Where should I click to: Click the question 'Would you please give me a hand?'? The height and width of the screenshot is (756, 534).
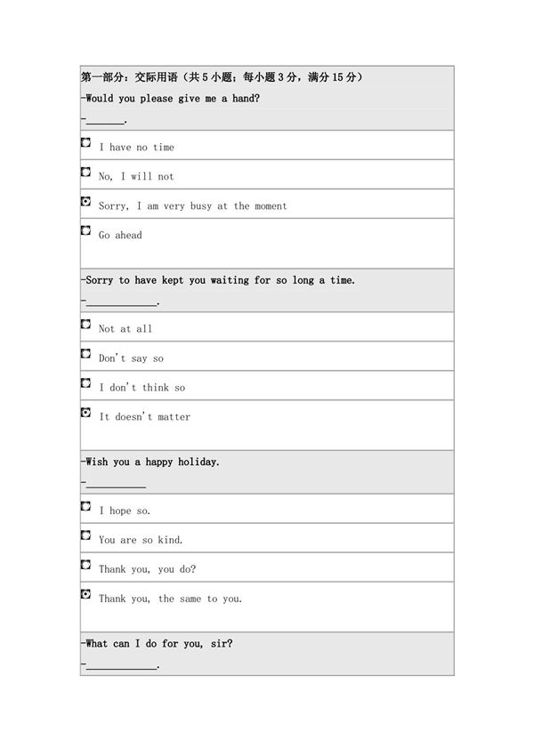pyautogui.click(x=170, y=98)
